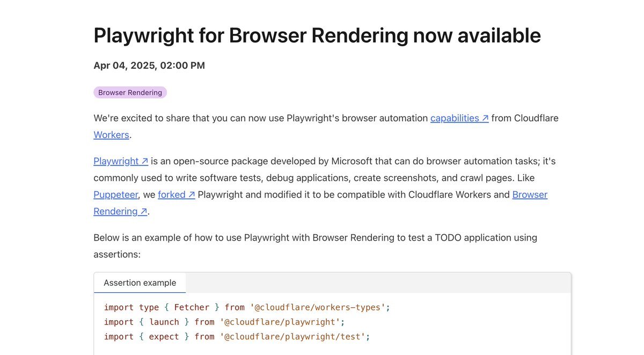This screenshot has height=355, width=644.
Task: Visit the Puppeteer link
Action: [x=116, y=194]
